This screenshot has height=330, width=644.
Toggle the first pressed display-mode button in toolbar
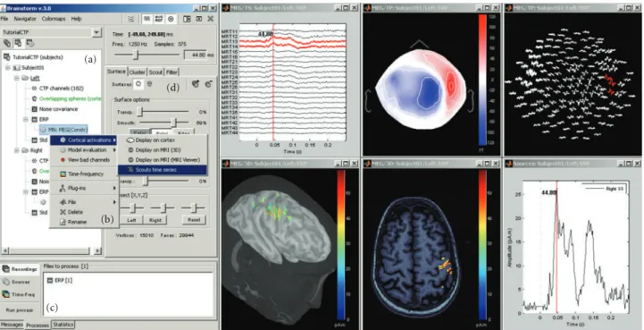click(x=146, y=19)
